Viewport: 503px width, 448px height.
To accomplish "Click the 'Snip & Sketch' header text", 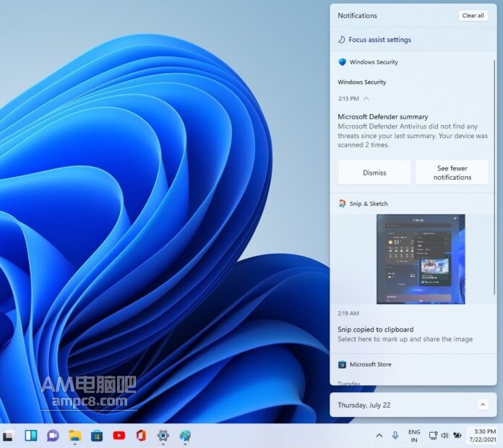I will click(369, 204).
